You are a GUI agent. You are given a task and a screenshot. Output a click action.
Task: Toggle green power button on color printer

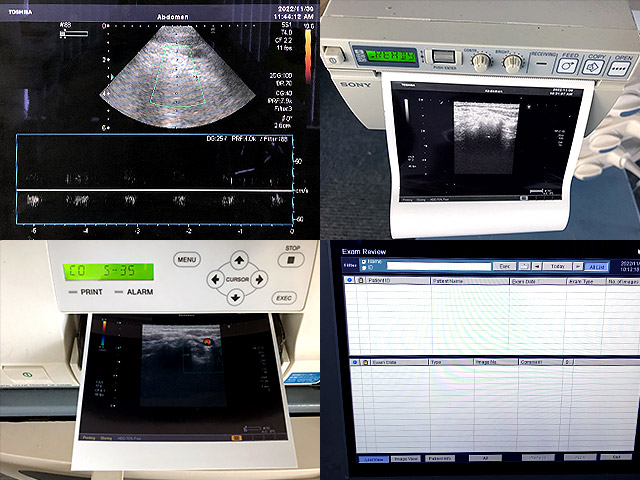point(27,374)
